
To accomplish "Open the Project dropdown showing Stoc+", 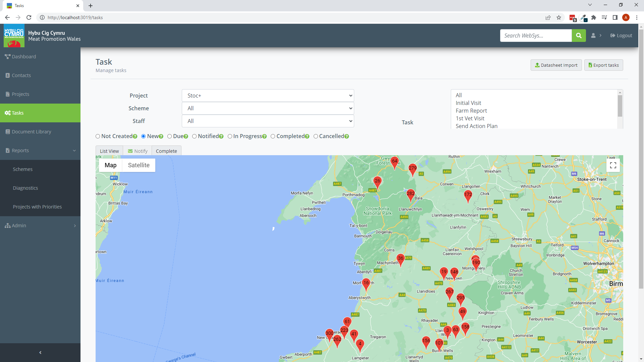I will 268,96.
